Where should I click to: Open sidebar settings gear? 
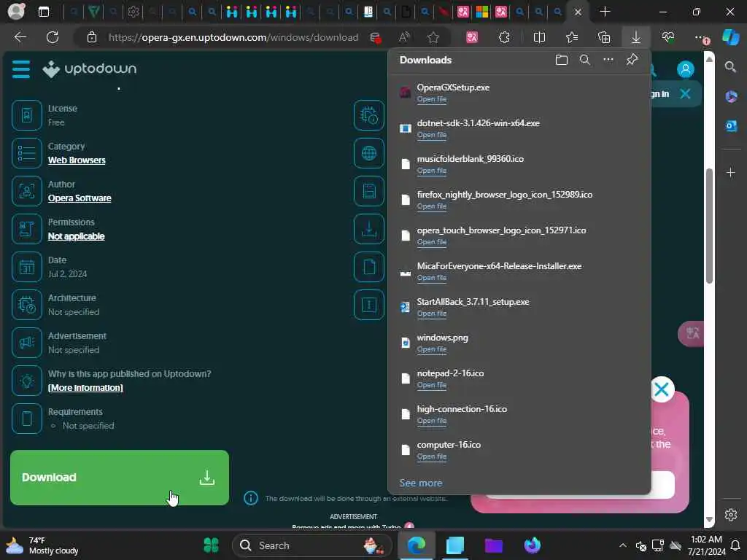click(731, 515)
